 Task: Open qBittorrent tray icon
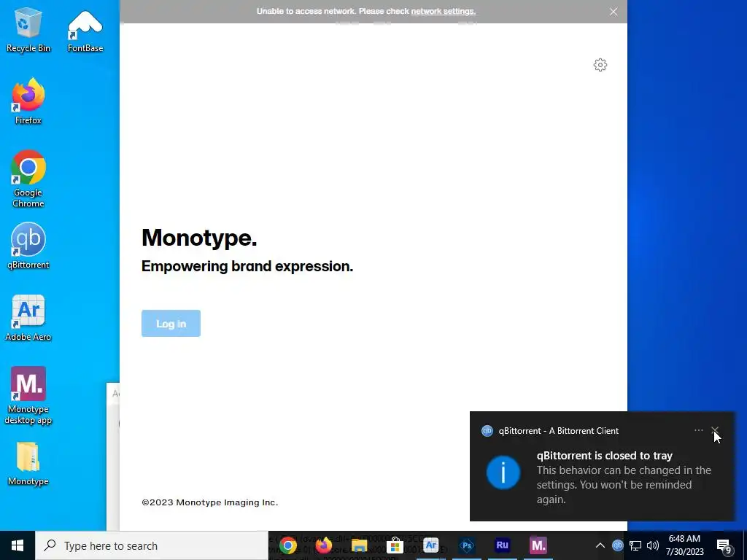(x=617, y=545)
